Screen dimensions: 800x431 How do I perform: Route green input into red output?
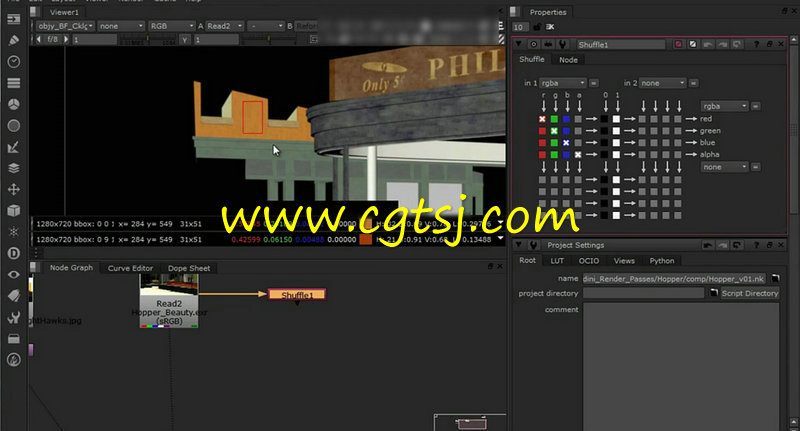[x=554, y=119]
